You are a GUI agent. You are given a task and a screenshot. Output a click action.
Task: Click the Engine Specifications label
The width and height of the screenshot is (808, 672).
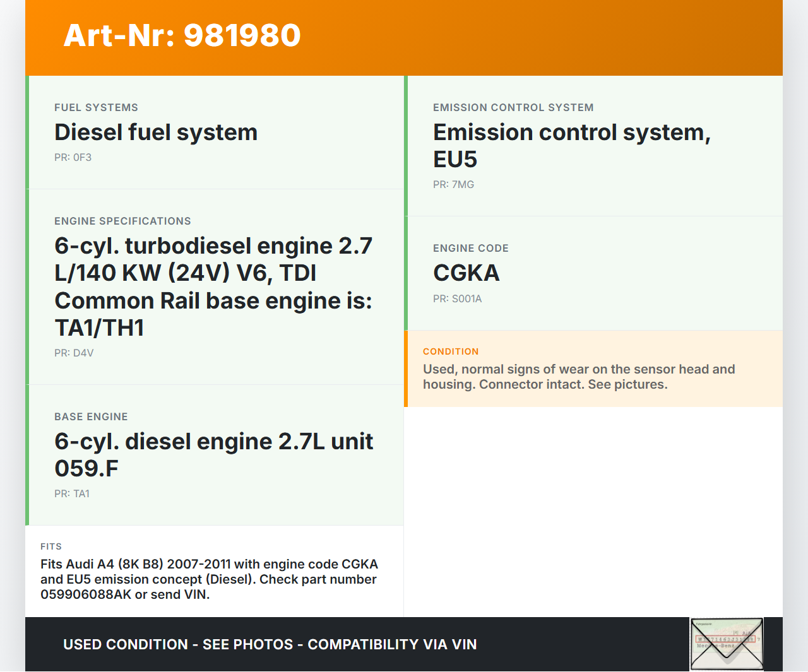coord(122,221)
